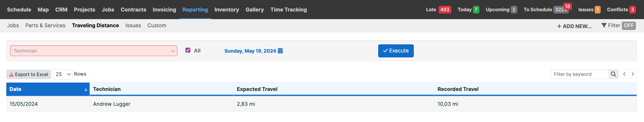Expand the 25 rows per page selector
Image resolution: width=644 pixels, height=122 pixels.
(x=62, y=75)
